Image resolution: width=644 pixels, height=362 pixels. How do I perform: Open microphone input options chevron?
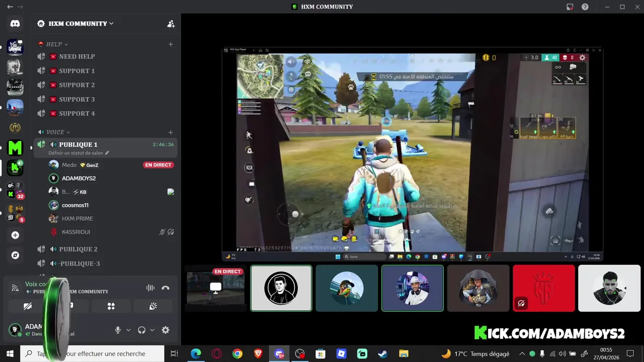pos(128,330)
